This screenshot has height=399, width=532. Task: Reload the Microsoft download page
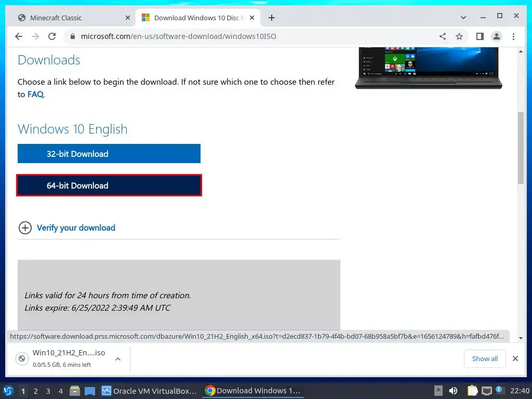coord(52,36)
